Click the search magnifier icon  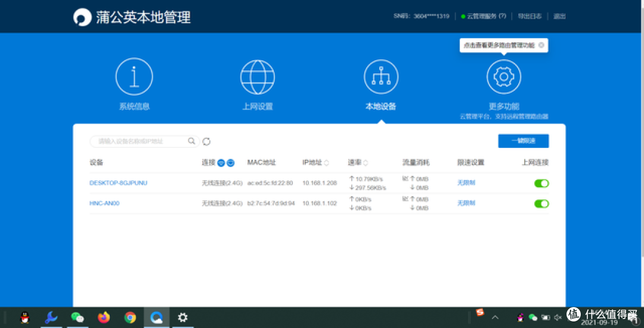click(191, 141)
